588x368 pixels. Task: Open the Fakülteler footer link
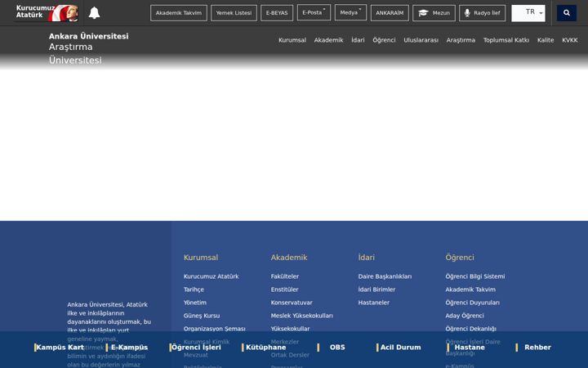point(285,276)
